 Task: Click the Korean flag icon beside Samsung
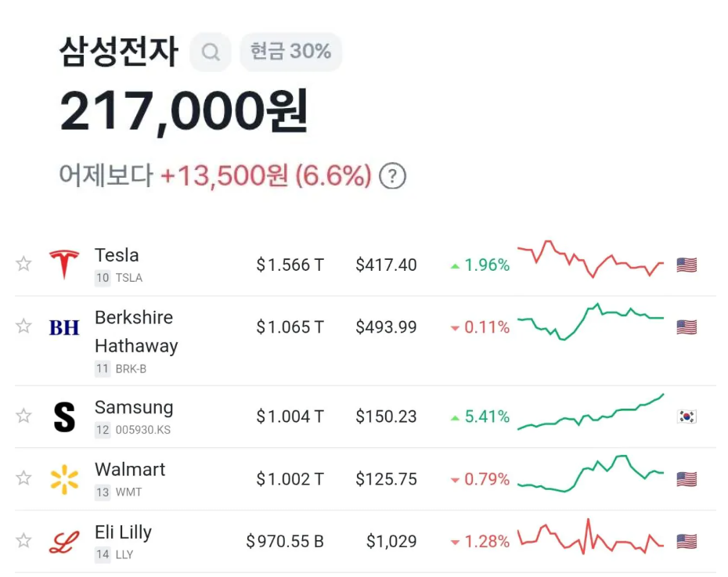point(686,417)
